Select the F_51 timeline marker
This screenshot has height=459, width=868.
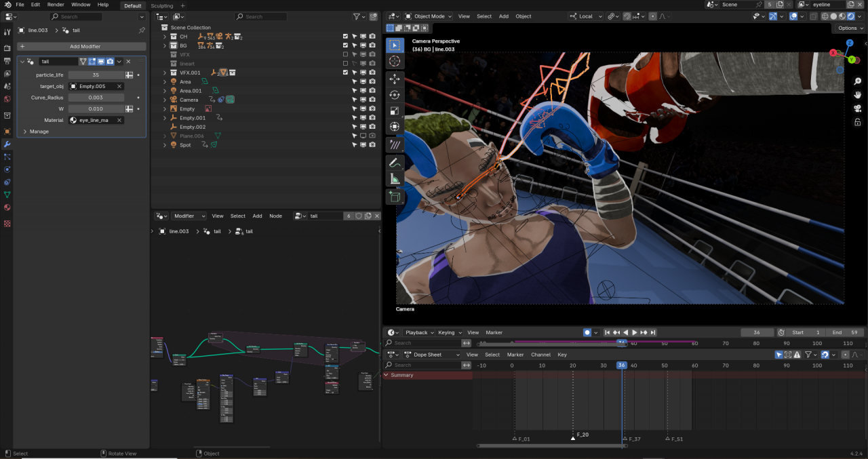pos(667,439)
